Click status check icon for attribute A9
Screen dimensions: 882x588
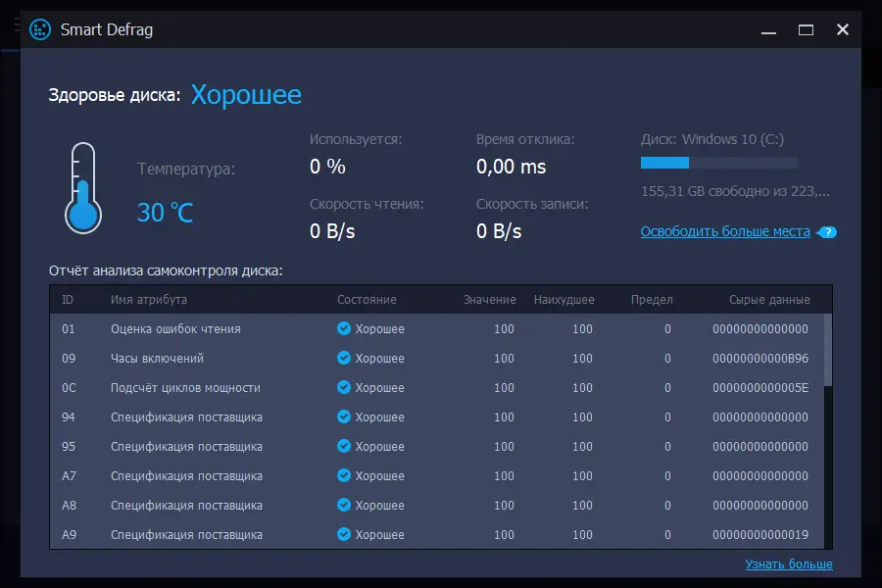pyautogui.click(x=343, y=535)
